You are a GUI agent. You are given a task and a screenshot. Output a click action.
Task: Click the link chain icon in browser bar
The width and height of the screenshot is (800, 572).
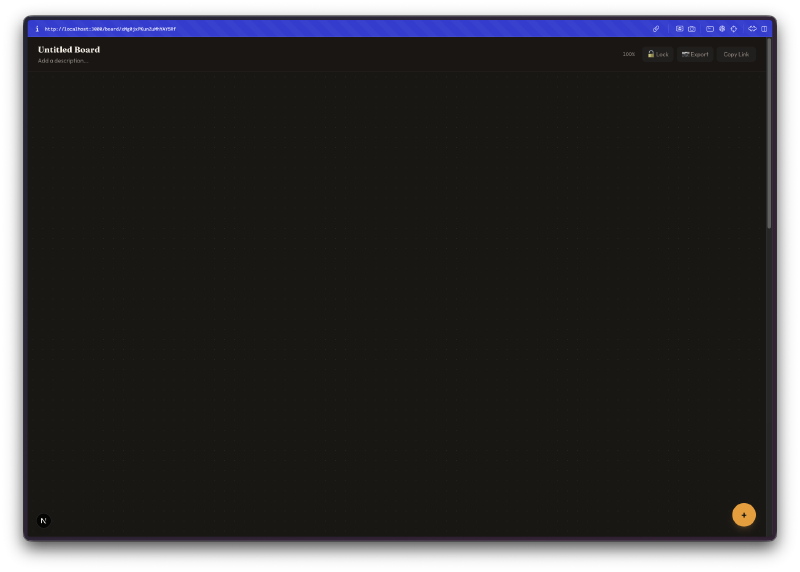(656, 29)
